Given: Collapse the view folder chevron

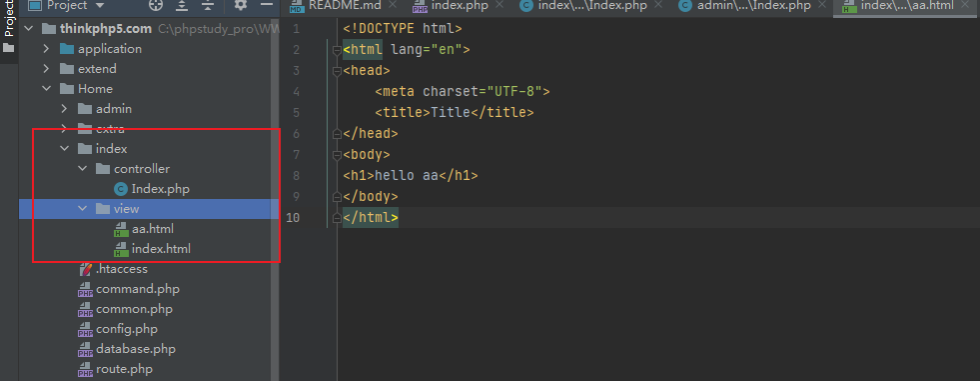Looking at the screenshot, I should click(82, 209).
